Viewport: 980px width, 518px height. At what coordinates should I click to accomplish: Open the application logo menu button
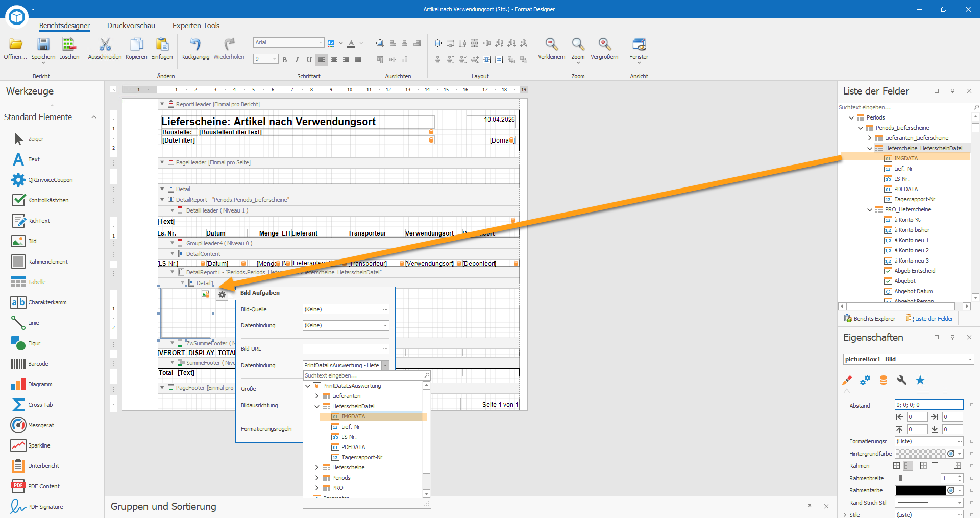point(17,16)
